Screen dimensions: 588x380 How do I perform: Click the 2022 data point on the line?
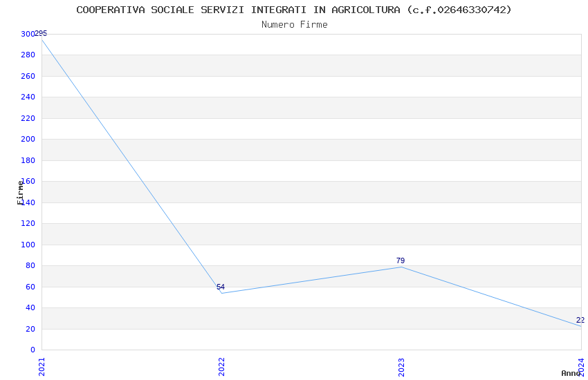pyautogui.click(x=221, y=293)
